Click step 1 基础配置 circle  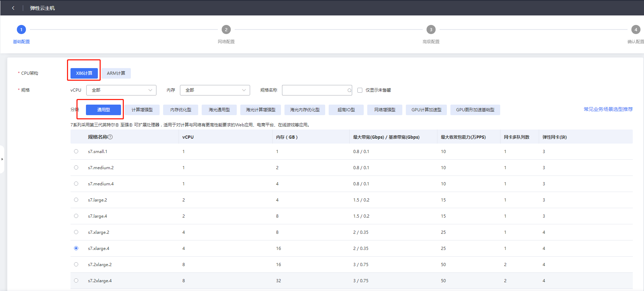(x=21, y=29)
